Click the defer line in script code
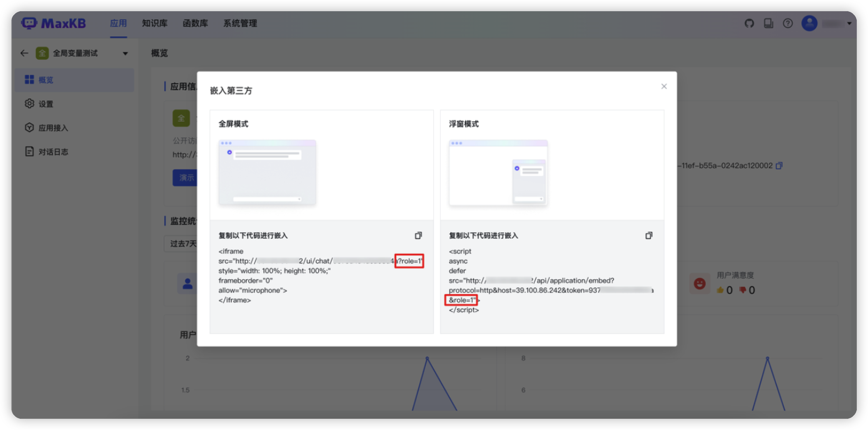This screenshot has width=868, height=430. (457, 271)
